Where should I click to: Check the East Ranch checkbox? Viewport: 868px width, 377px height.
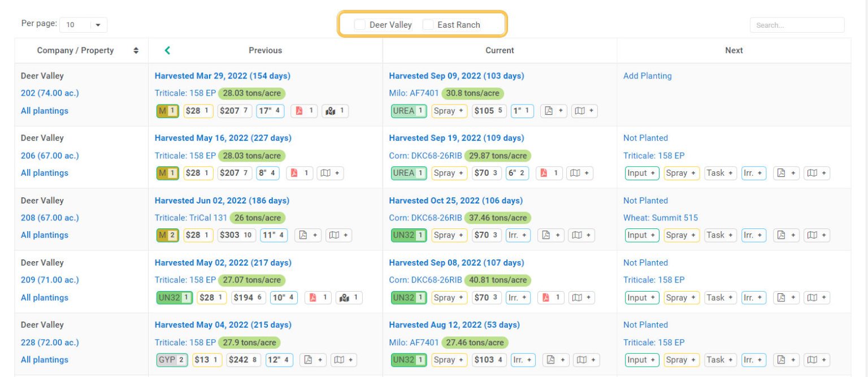(428, 24)
